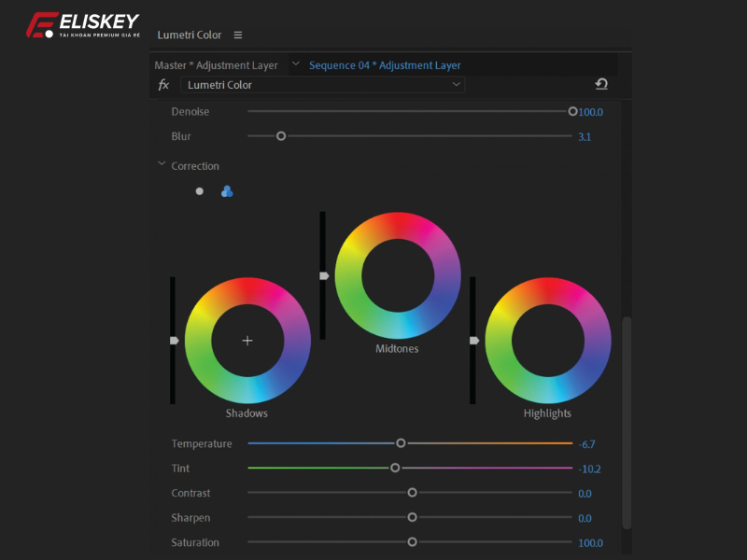Click the reset effect arrow icon
The width and height of the screenshot is (747, 560).
[601, 84]
